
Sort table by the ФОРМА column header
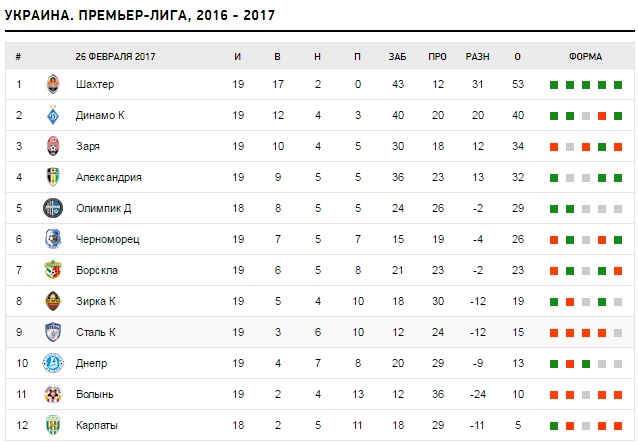(585, 56)
